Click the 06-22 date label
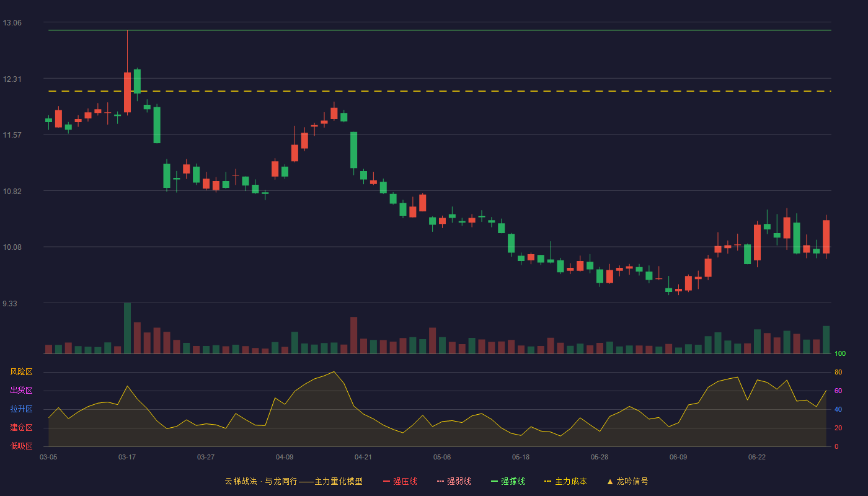The width and height of the screenshot is (868, 496). tap(757, 457)
